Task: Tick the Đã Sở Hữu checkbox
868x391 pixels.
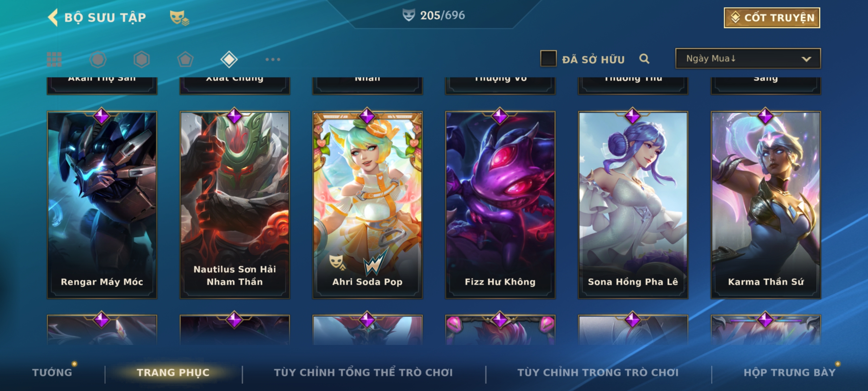Action: tap(548, 59)
